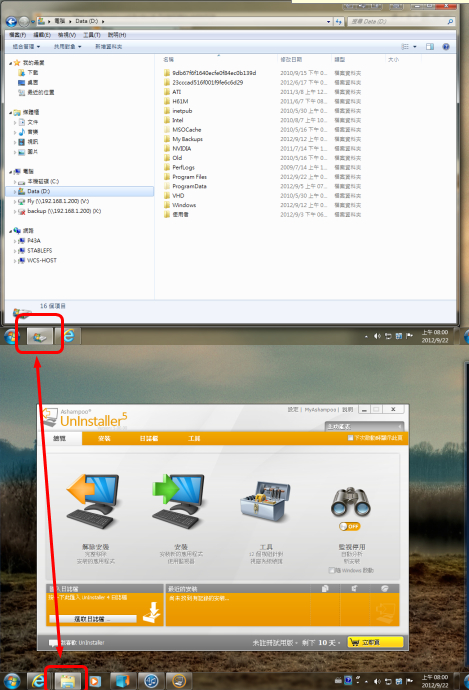Viewport: 469px width, 690px height.
Task: Open Explorer help via blue question mark
Action: coord(446,47)
